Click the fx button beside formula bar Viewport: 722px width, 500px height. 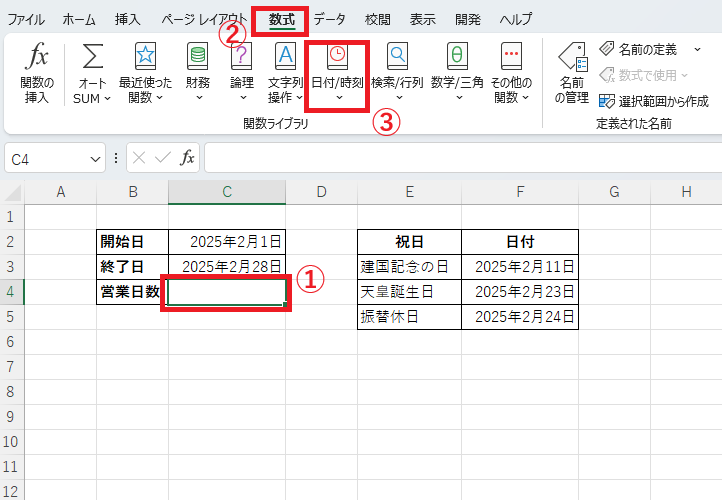click(x=187, y=158)
